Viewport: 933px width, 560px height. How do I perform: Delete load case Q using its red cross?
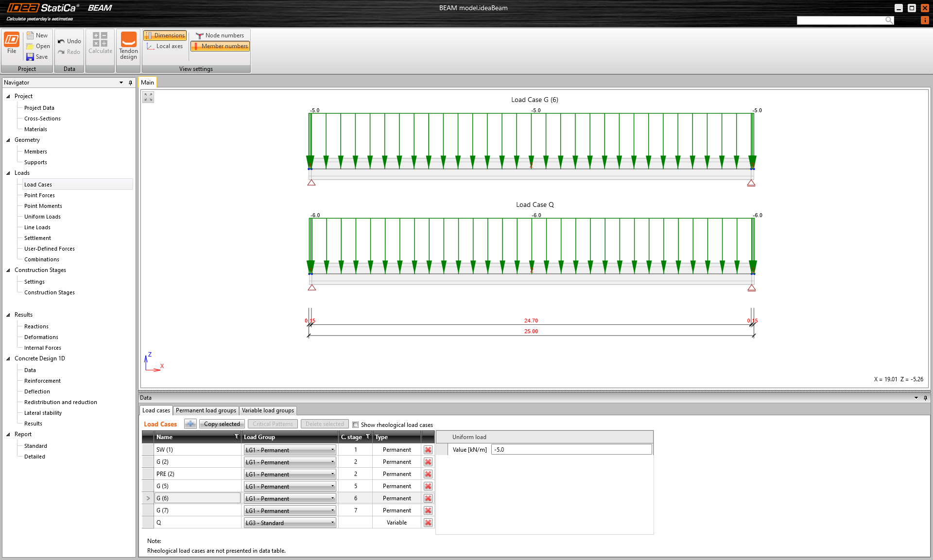pyautogui.click(x=428, y=522)
